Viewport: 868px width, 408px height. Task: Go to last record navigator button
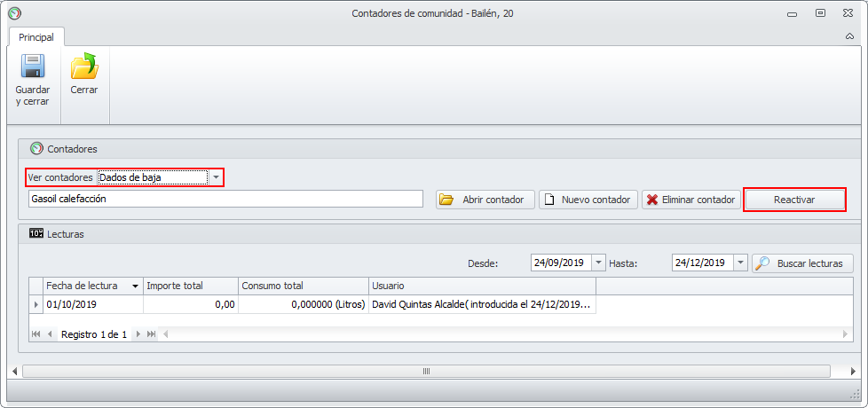click(x=151, y=333)
